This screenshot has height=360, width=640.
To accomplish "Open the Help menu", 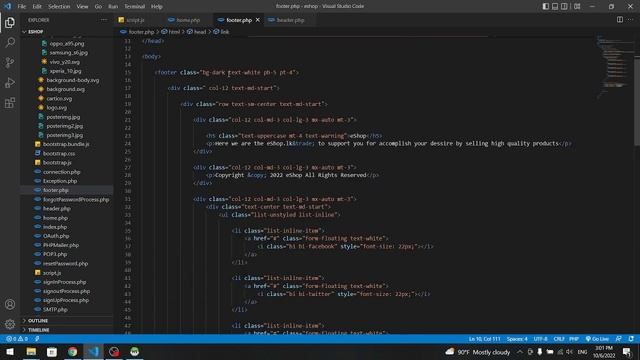I will 157,7.
